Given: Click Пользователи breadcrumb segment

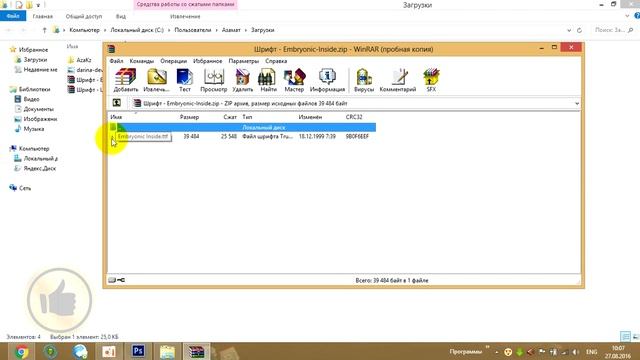Looking at the screenshot, I should (x=193, y=30).
